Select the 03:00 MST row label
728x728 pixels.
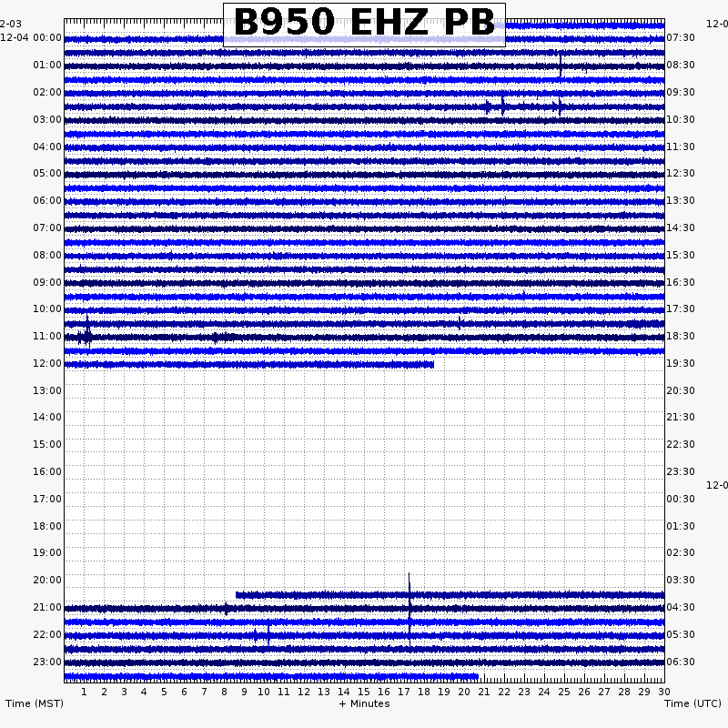point(47,120)
